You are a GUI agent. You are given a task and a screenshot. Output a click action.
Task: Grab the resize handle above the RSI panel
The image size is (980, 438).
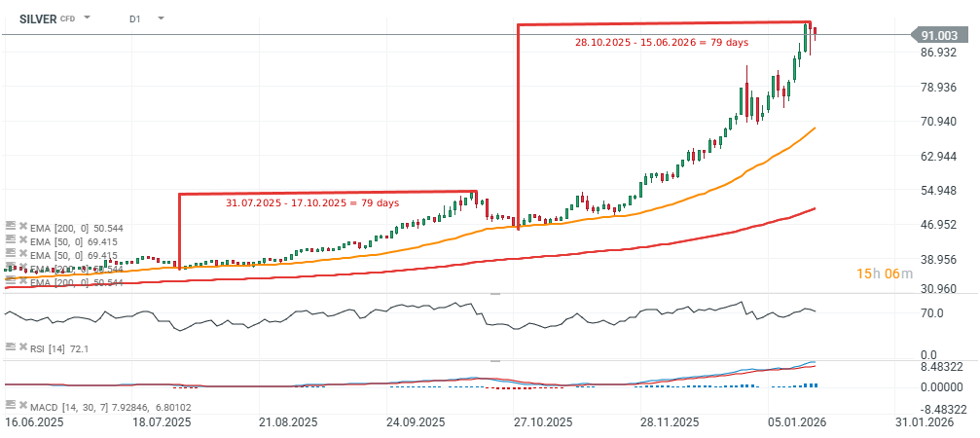(x=494, y=293)
